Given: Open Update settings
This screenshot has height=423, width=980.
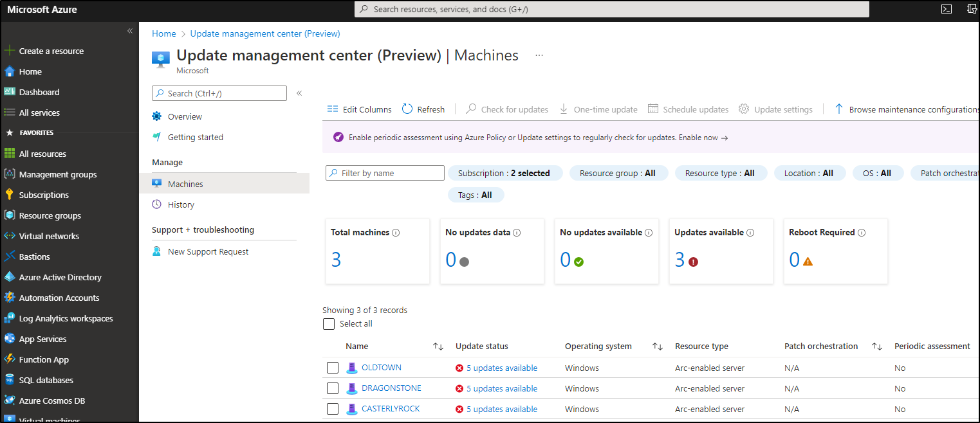Looking at the screenshot, I should point(775,109).
